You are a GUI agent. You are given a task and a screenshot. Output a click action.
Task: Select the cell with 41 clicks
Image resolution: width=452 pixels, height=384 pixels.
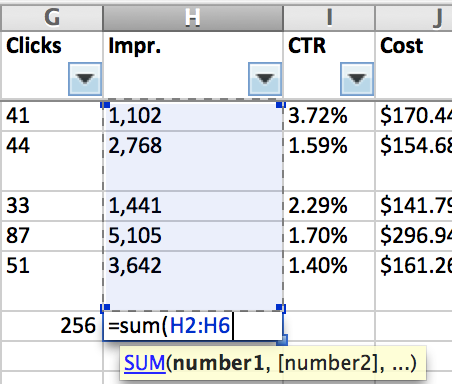[52, 116]
